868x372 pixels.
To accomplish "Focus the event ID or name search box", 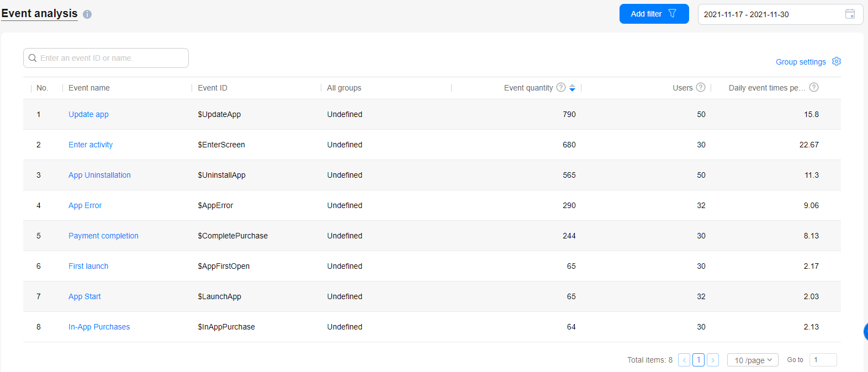I will point(106,58).
